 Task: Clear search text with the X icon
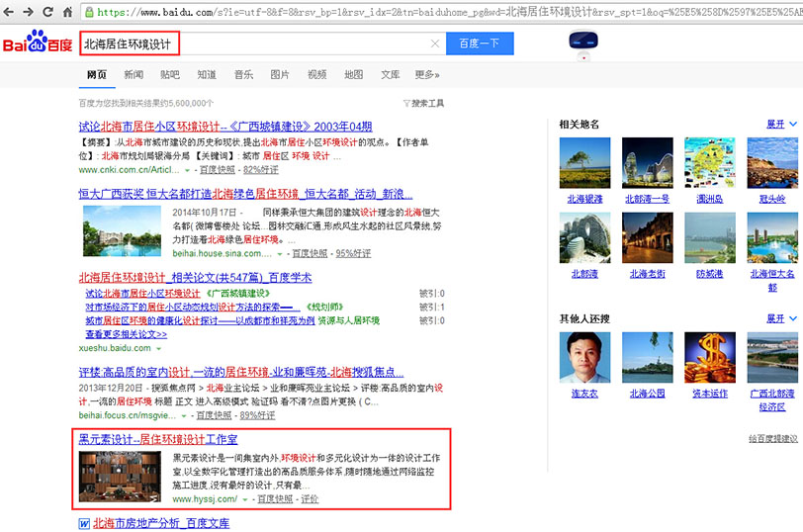tap(435, 44)
